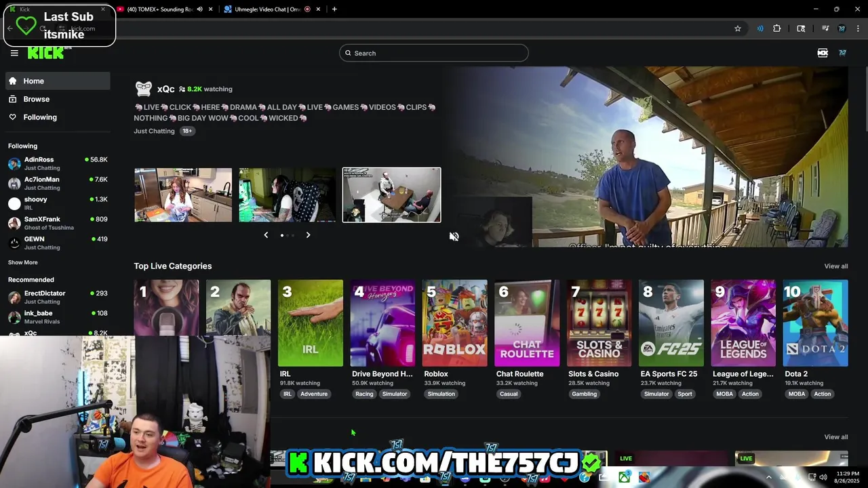Viewport: 868px width, 488px height.
Task: Click the magnifier icon in search box
Action: tap(348, 53)
